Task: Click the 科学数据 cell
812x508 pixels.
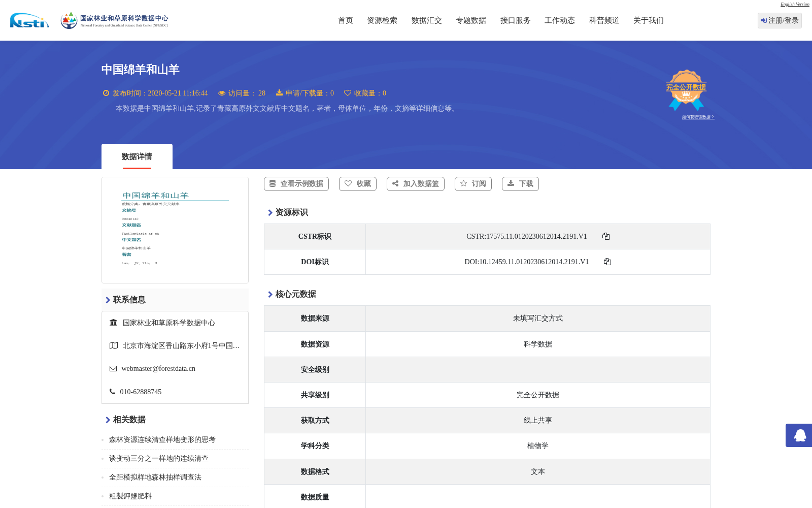Action: tap(538, 344)
